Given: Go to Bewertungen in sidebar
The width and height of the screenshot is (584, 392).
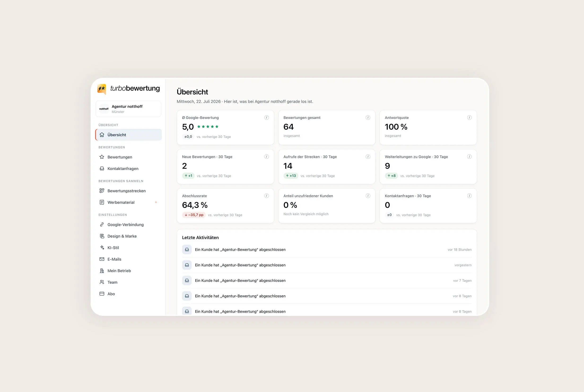Looking at the screenshot, I should click(128, 157).
